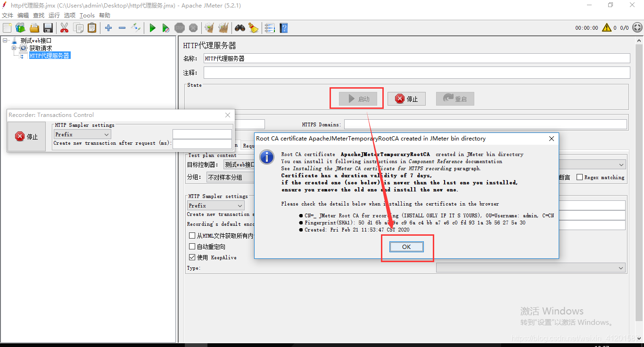
Task: Click the Open file folder icon
Action: [34, 28]
